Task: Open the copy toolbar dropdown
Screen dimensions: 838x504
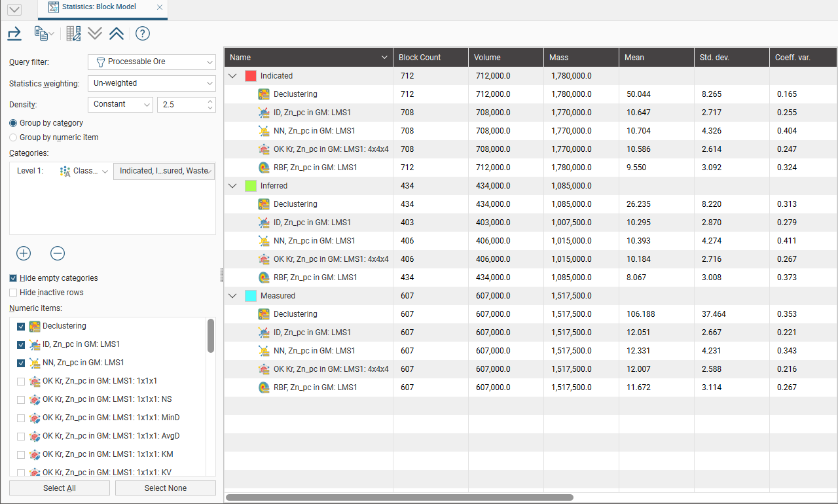Action: 45,33
